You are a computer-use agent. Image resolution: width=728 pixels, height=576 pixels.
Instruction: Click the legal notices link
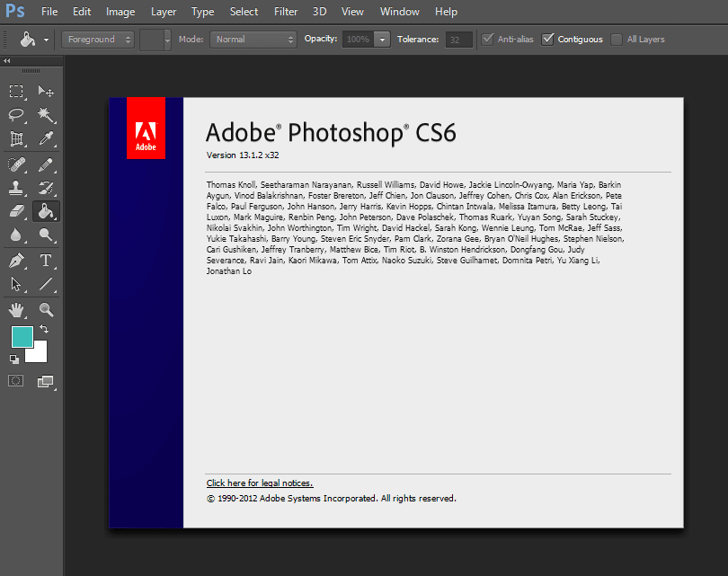point(260,483)
